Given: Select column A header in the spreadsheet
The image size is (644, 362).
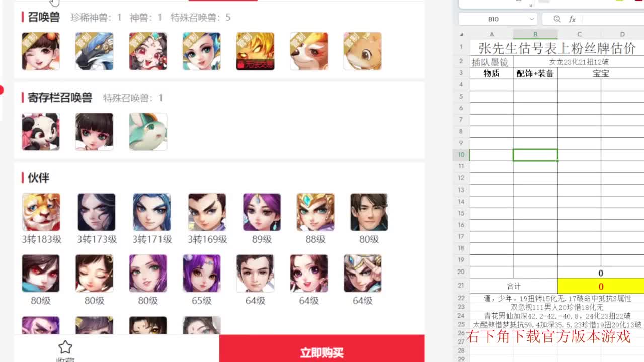Looking at the screenshot, I should coord(492,34).
